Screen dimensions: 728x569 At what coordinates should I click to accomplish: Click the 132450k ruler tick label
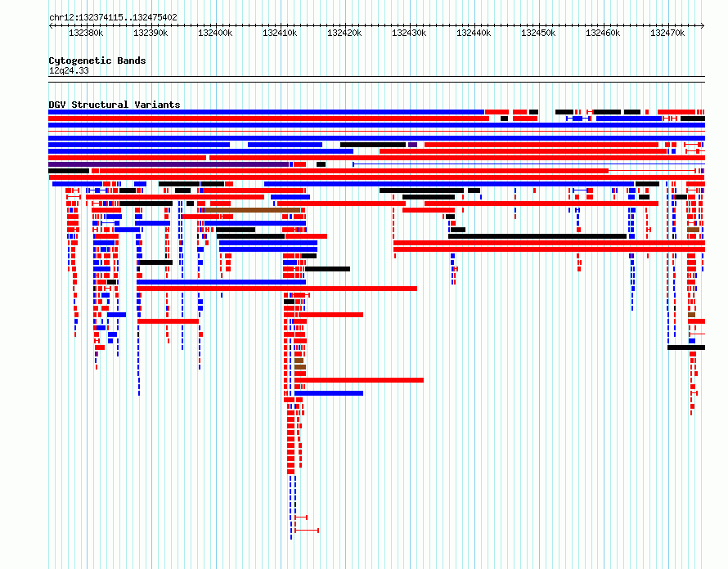tap(538, 33)
